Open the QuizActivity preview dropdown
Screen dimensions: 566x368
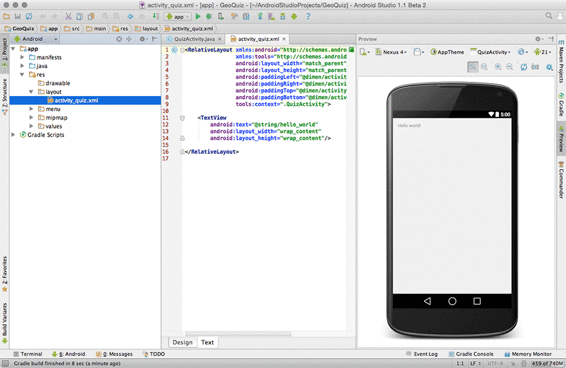pyautogui.click(x=490, y=52)
